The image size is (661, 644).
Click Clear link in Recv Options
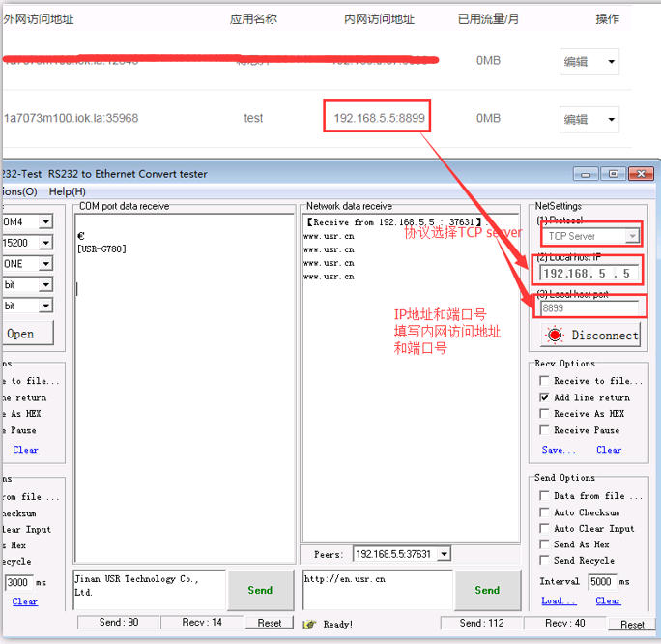pos(609,450)
